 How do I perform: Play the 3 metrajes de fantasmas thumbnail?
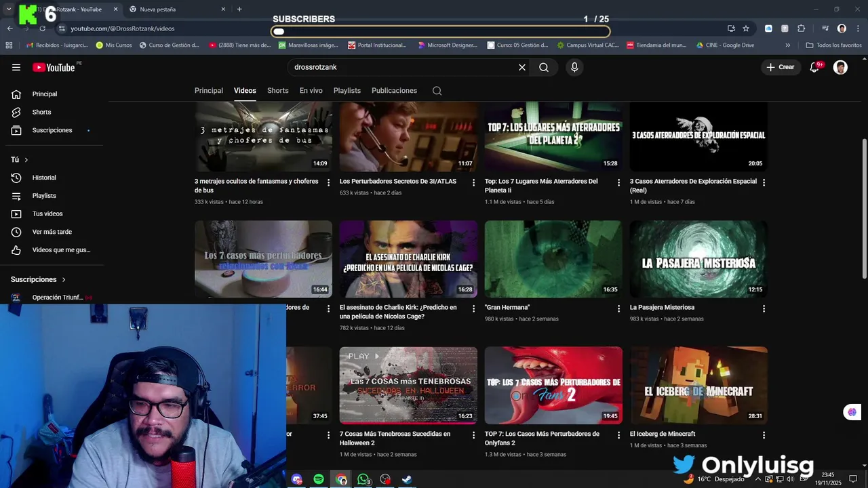[x=263, y=136]
